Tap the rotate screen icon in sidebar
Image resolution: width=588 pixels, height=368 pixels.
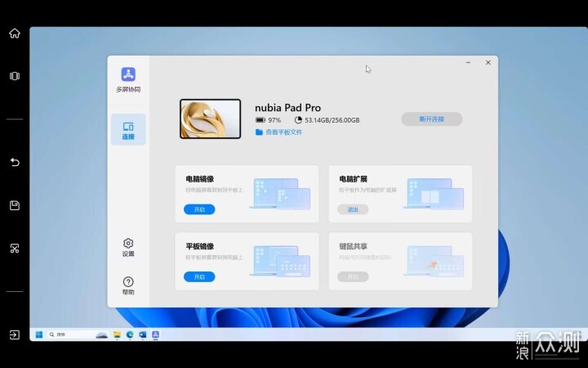[15, 76]
